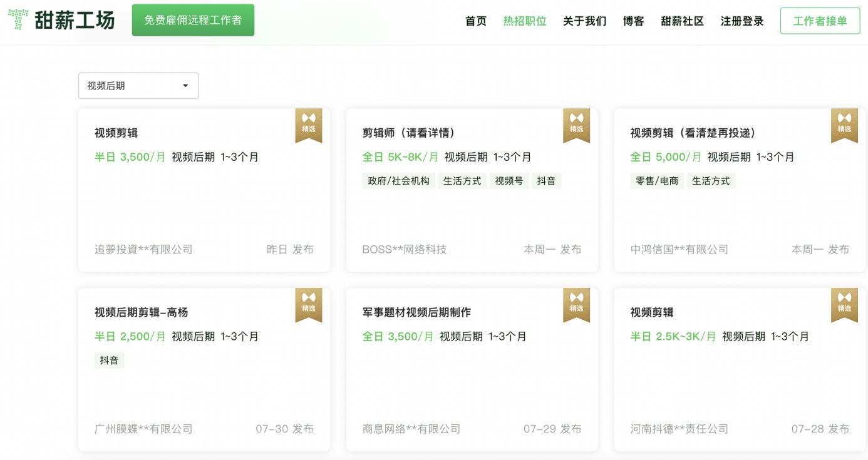The image size is (868, 460).
Task: Click the 政府/社会机构 tag
Action: click(x=399, y=181)
